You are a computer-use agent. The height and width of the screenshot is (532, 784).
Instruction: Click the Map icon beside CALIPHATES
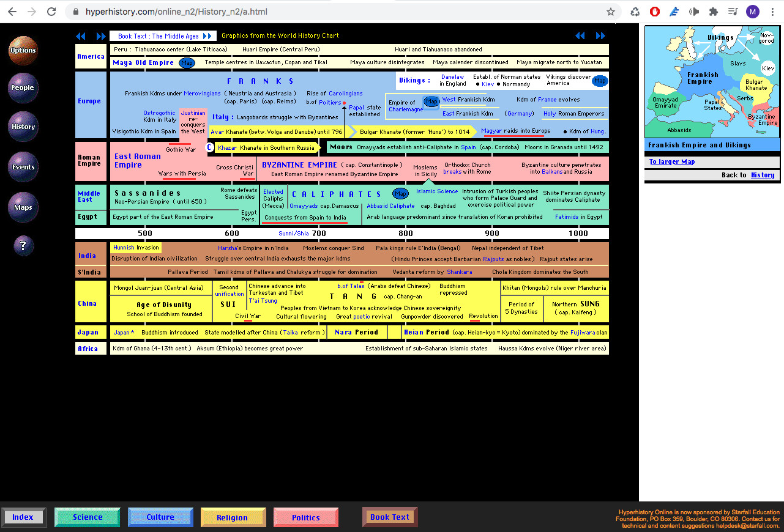pyautogui.click(x=400, y=193)
